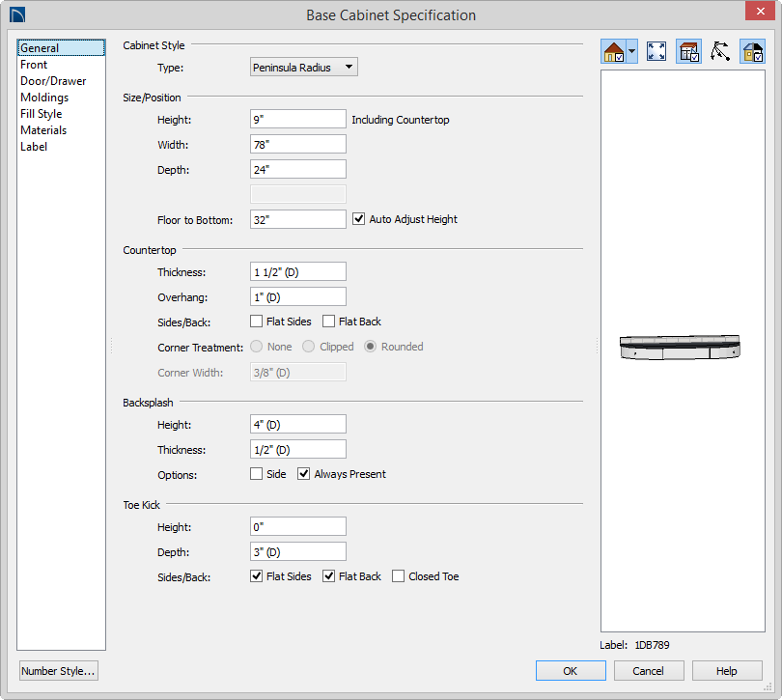Click the Backsplash Height field
782x700 pixels.
[297, 424]
